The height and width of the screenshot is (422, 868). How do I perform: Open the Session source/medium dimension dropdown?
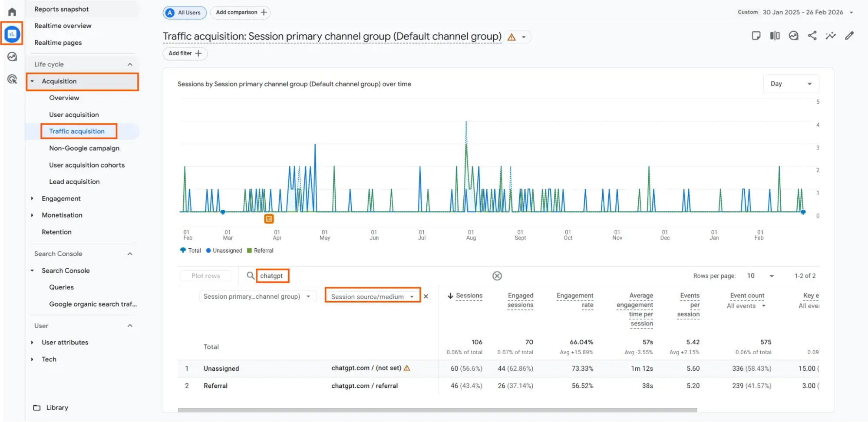click(372, 296)
